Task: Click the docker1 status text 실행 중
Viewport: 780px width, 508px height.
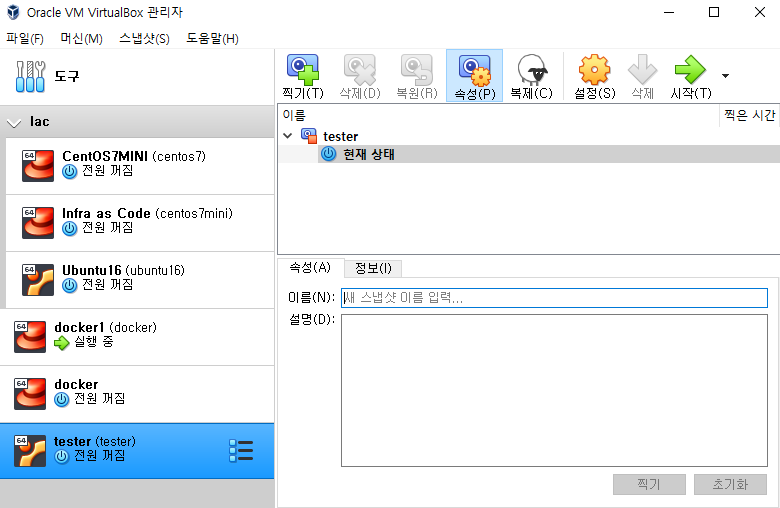Action: [x=94, y=341]
